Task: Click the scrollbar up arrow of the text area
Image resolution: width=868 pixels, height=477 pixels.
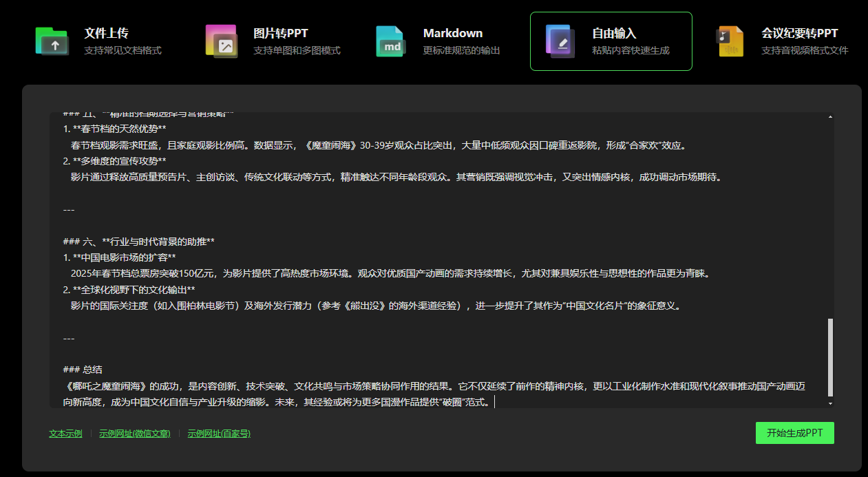Action: pos(829,117)
